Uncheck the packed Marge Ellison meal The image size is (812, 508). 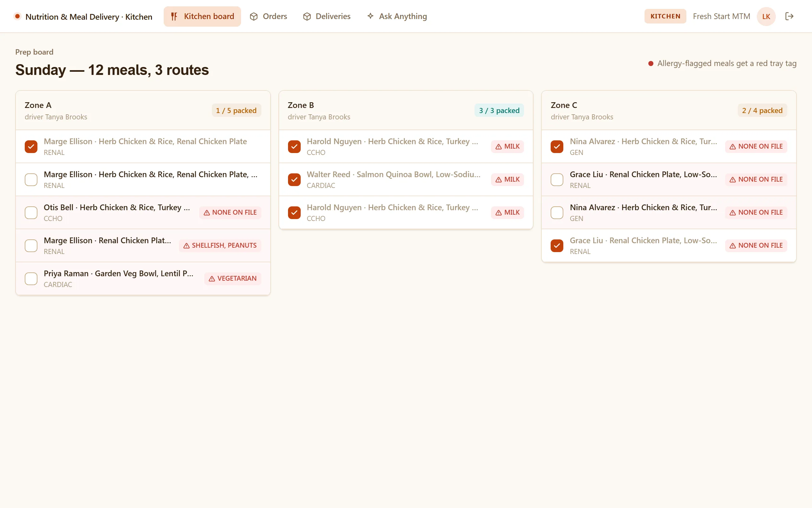31,146
